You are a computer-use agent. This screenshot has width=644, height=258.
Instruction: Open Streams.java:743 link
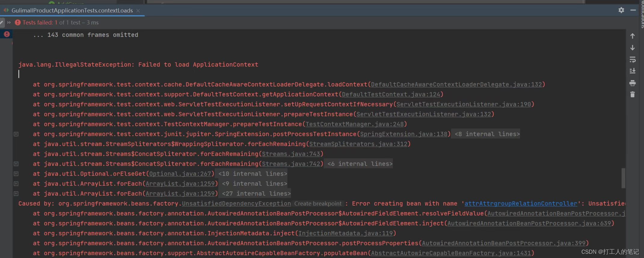click(291, 154)
